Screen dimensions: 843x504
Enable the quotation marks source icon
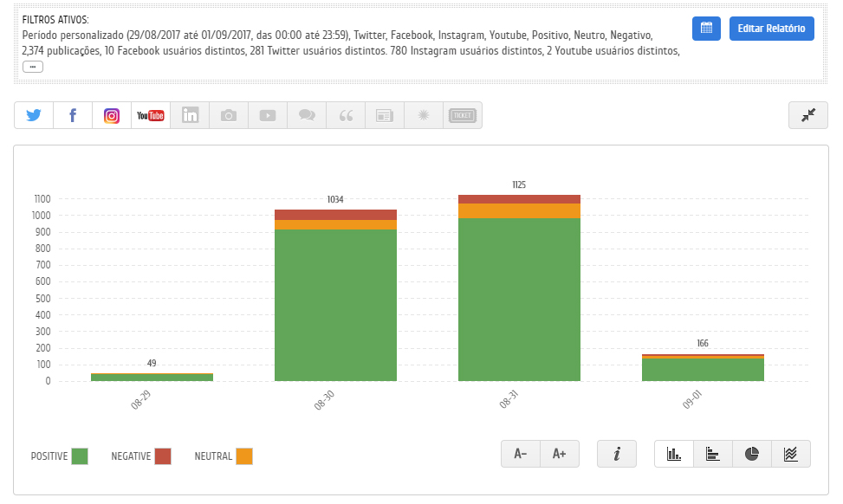346,115
